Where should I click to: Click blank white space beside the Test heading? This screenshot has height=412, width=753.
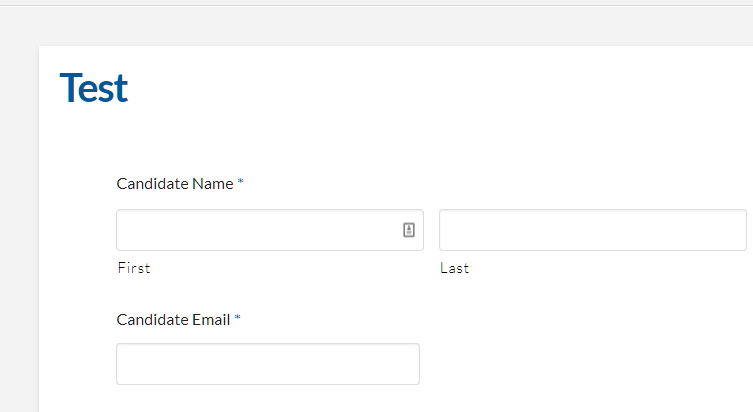pos(432,88)
